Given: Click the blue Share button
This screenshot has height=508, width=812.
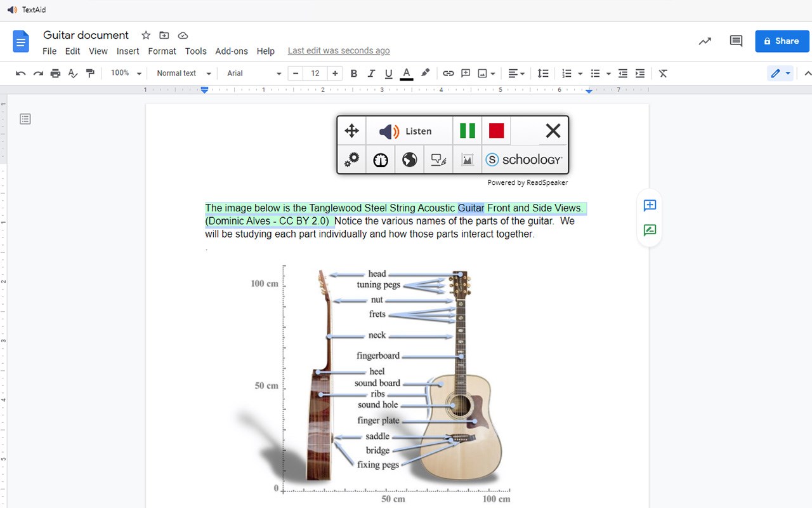Looking at the screenshot, I should coord(782,41).
